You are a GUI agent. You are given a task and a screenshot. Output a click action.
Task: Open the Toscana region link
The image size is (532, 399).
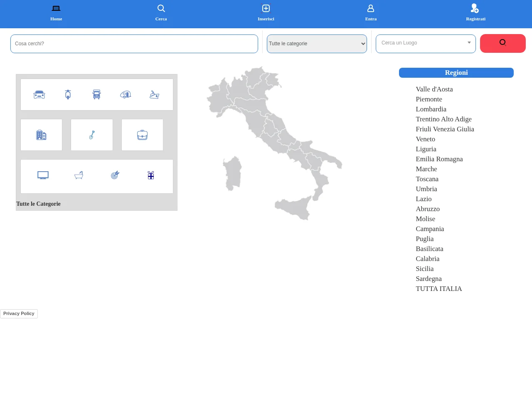[427, 179]
